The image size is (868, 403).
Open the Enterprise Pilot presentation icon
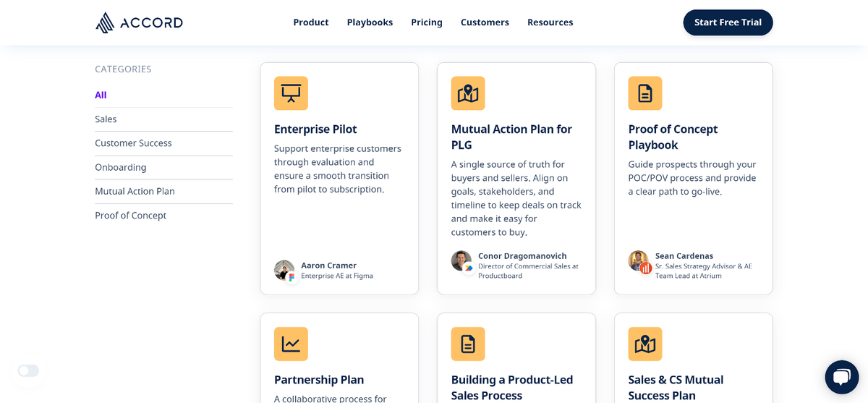point(291,93)
